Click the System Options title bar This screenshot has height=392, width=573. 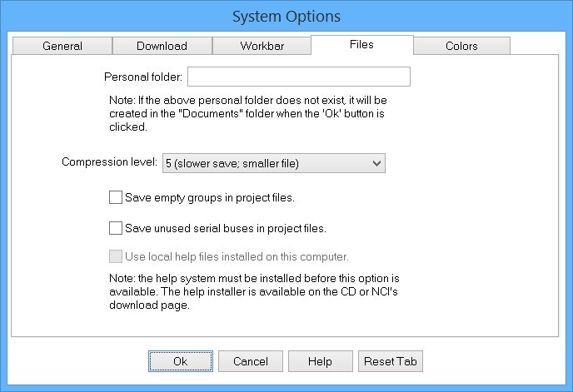tap(286, 17)
